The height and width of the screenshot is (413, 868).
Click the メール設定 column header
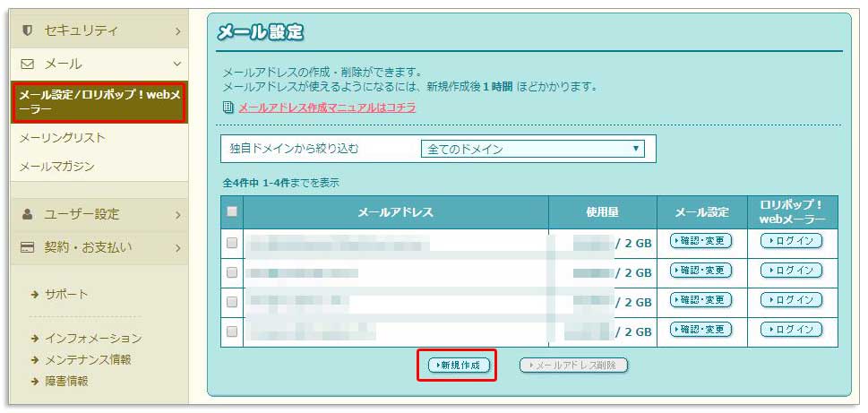[702, 212]
